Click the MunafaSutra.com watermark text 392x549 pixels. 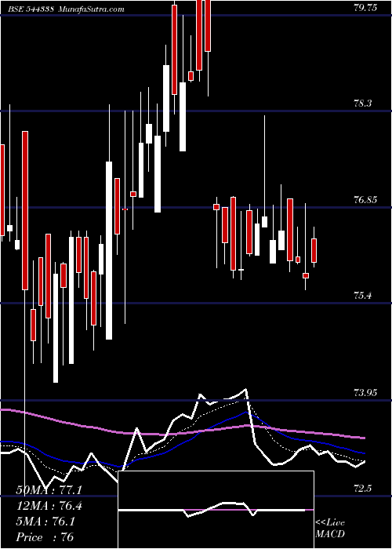pos(91,9)
